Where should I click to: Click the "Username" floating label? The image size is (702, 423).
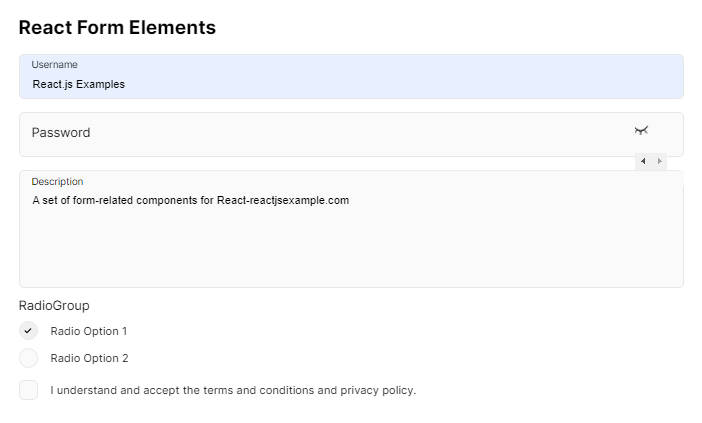[x=54, y=65]
